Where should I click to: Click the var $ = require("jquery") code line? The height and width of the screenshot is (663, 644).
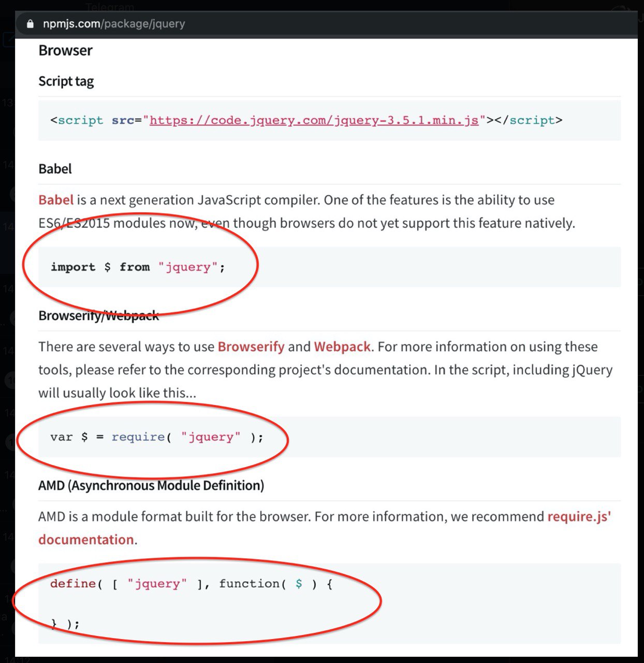click(157, 437)
